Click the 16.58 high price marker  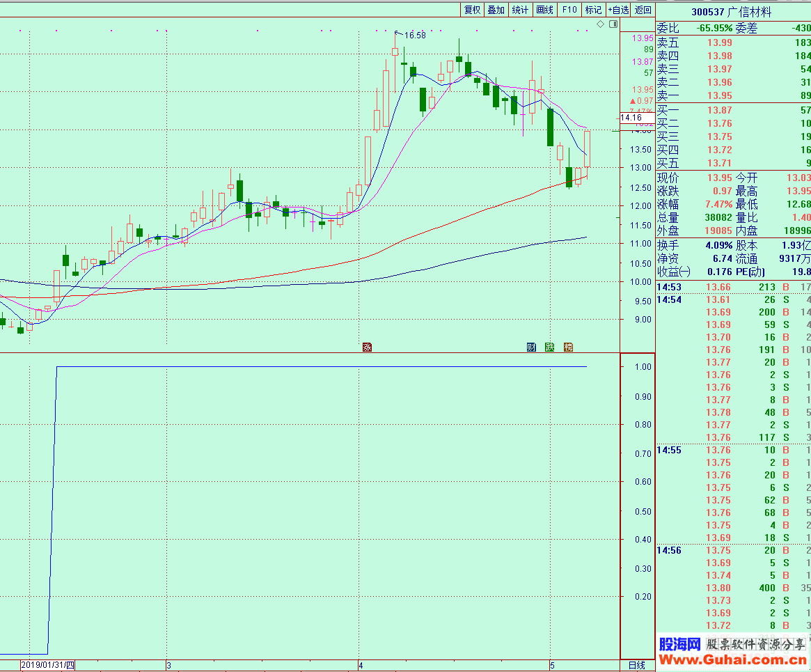point(415,36)
